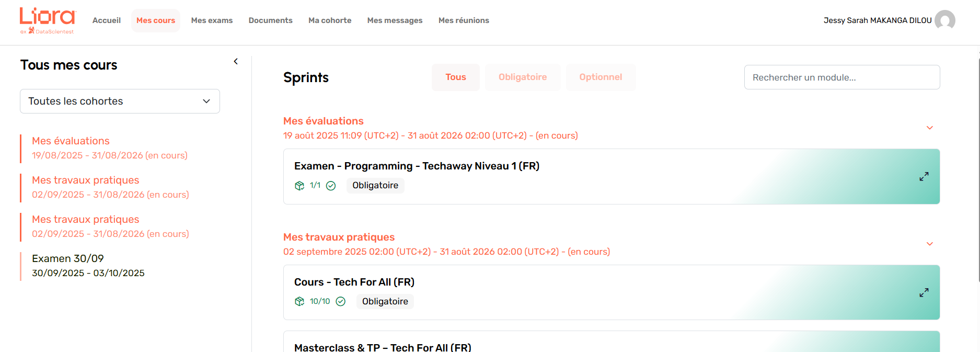Click the completed checkmark beside 10/10
The image size is (980, 352).
click(x=341, y=302)
